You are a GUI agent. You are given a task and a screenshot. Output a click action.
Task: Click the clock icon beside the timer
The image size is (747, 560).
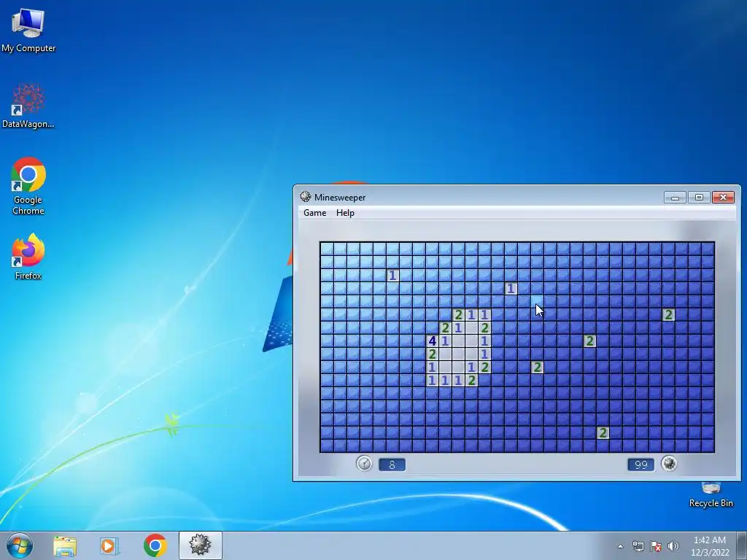[x=364, y=463]
